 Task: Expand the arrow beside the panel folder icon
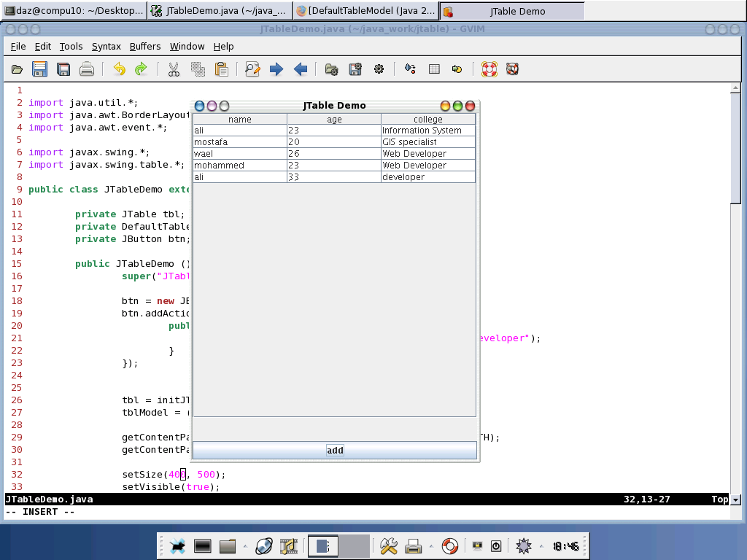click(245, 546)
